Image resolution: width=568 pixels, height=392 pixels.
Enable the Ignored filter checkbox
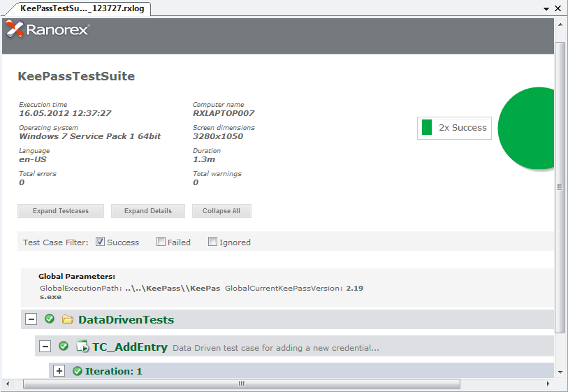click(212, 242)
